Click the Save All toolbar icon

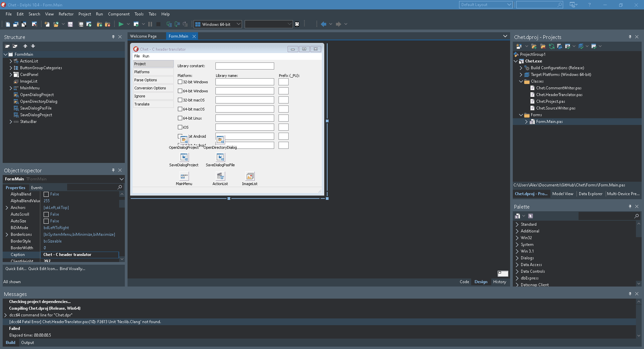(x=81, y=24)
